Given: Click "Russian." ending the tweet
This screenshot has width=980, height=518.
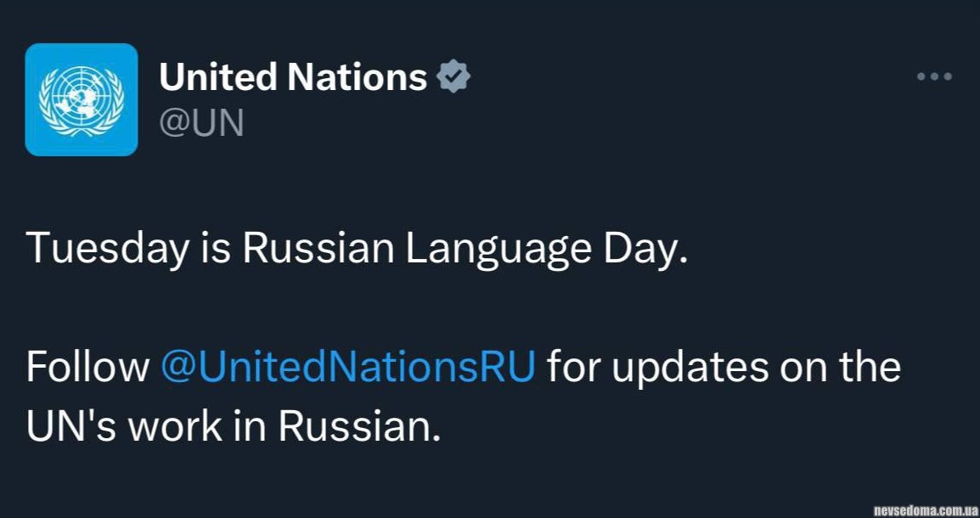Looking at the screenshot, I should [360, 427].
